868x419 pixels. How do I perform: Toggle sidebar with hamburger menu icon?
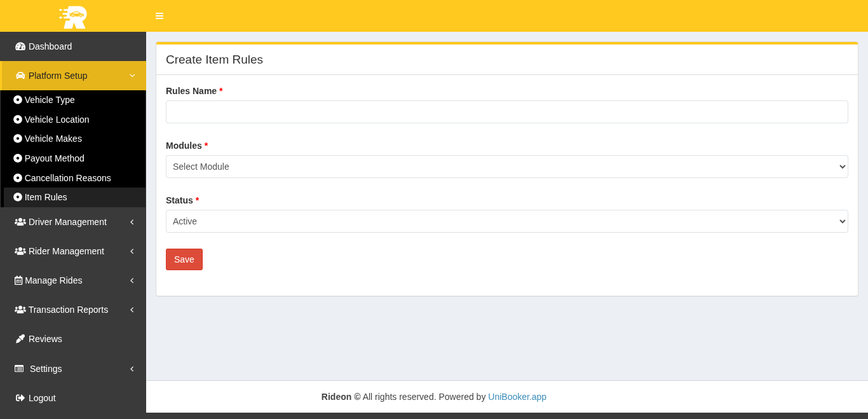(159, 16)
